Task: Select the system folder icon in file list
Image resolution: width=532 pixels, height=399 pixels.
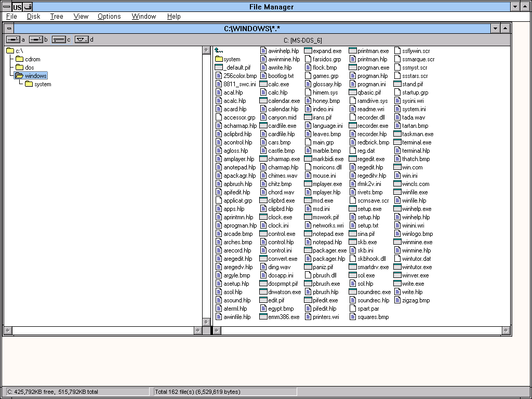Action: pos(219,59)
